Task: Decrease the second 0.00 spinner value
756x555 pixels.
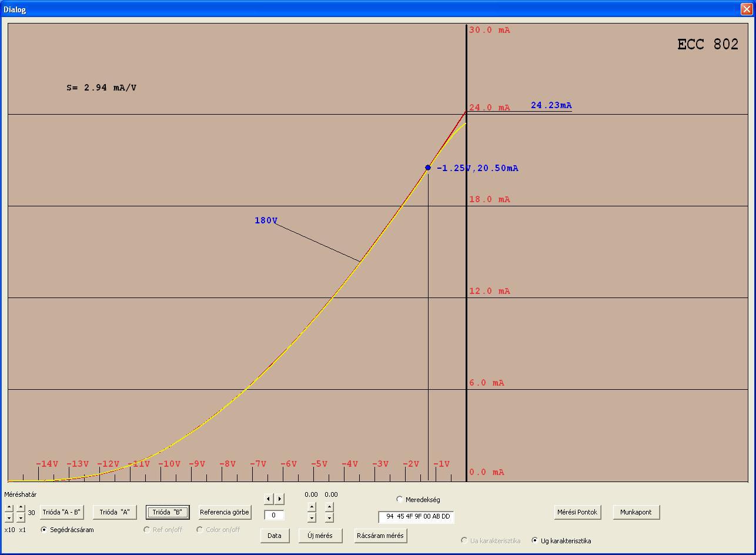Action: [329, 517]
